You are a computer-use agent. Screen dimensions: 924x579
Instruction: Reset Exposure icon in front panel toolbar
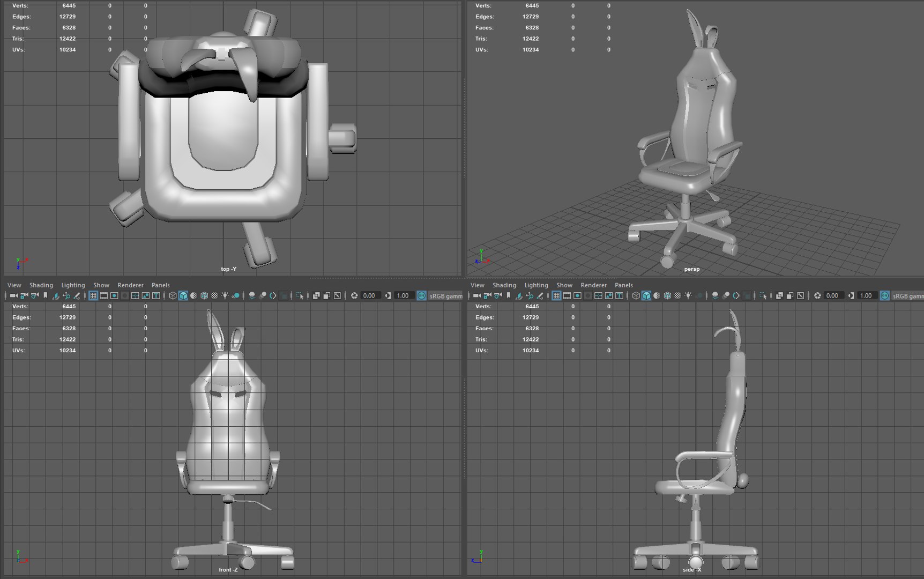pyautogui.click(x=354, y=295)
